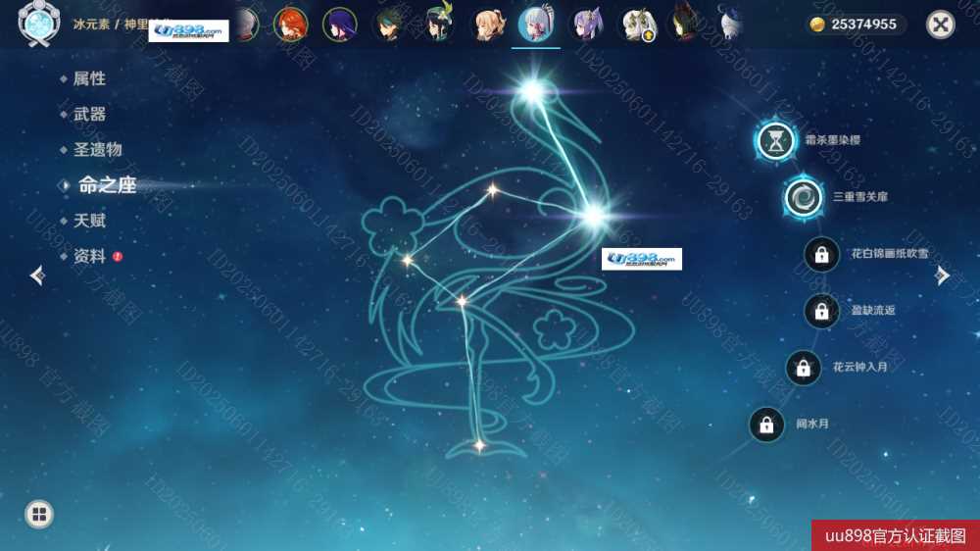
Task: Click the bright star at the crane's head
Action: tap(532, 92)
